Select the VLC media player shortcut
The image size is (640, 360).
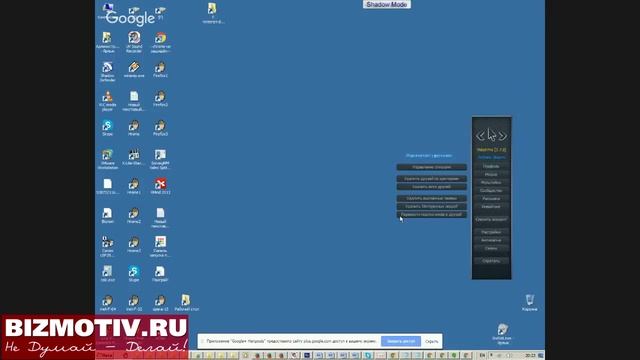(x=107, y=101)
